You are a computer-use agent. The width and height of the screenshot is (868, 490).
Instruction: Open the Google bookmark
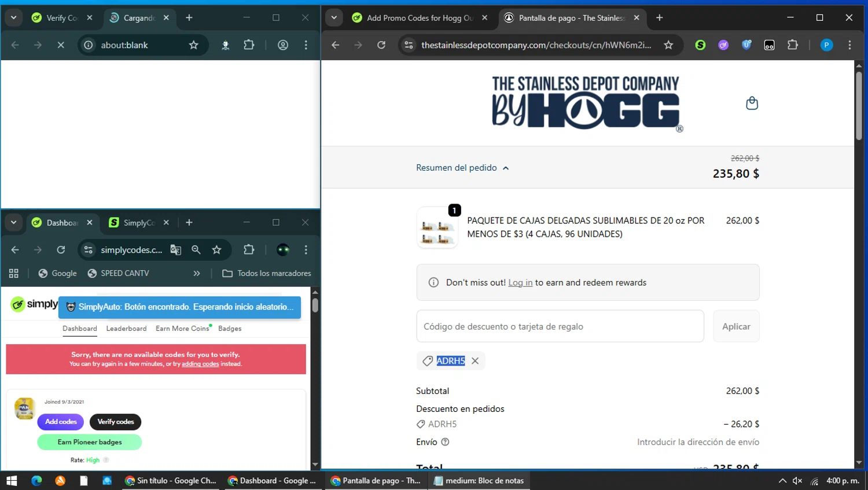(57, 274)
